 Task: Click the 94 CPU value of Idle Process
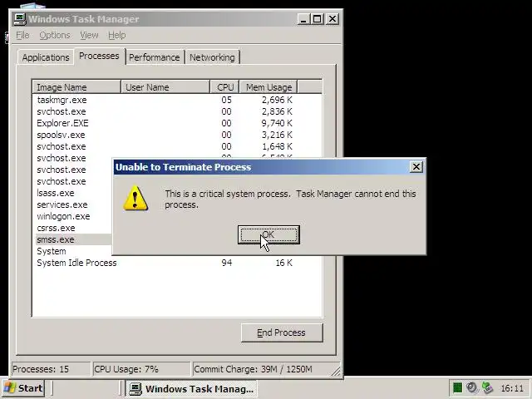coord(227,263)
